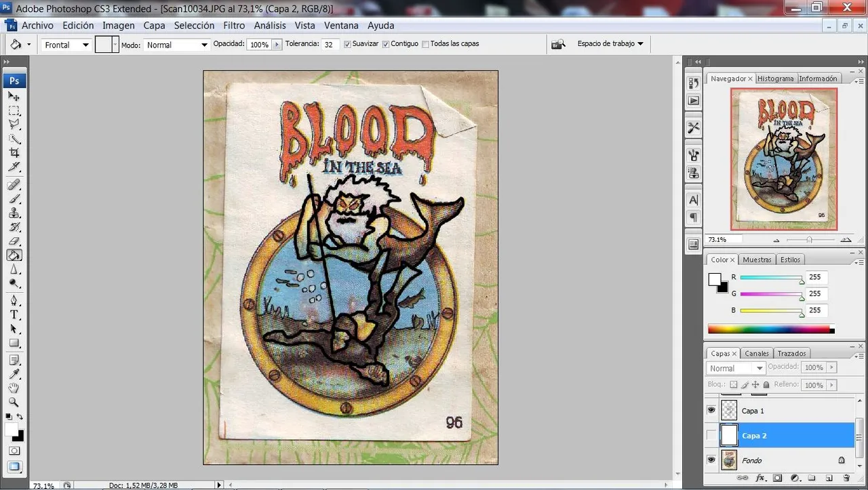Show the Capa 2 layer
Viewport: 868px width, 490px height.
pyautogui.click(x=711, y=435)
